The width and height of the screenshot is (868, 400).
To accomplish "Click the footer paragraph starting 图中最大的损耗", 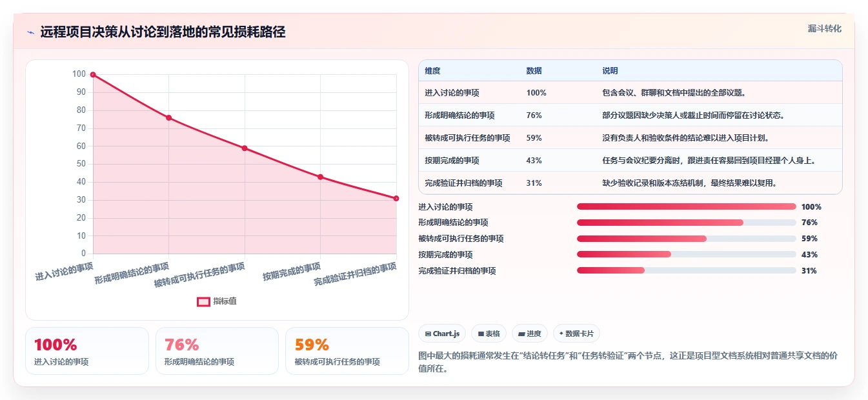I will click(x=628, y=363).
